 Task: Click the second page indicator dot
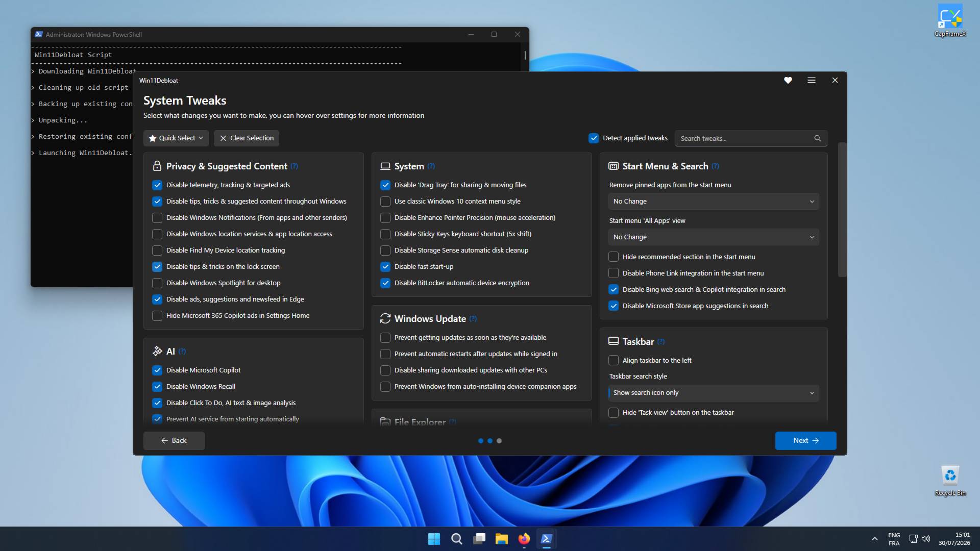click(x=490, y=441)
